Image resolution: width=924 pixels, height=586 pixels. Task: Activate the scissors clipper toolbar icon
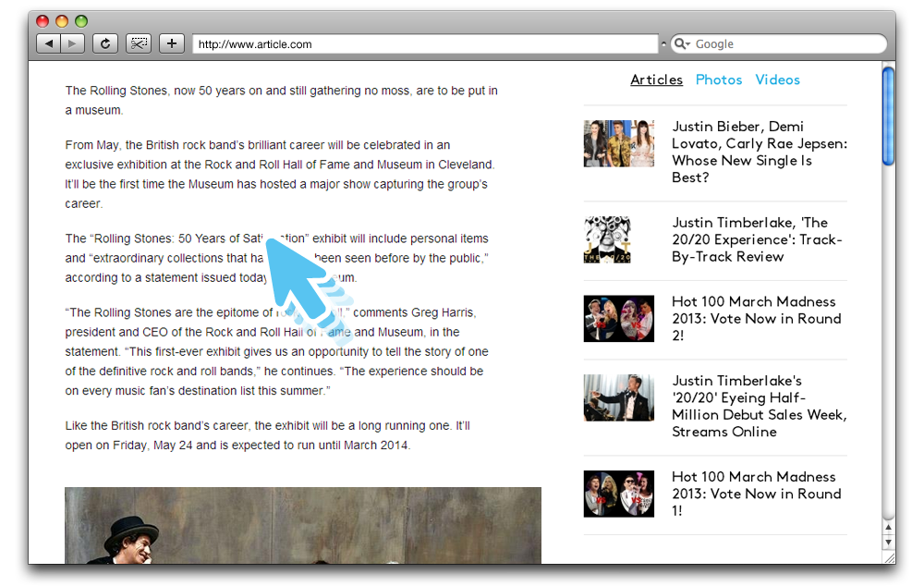pos(139,43)
